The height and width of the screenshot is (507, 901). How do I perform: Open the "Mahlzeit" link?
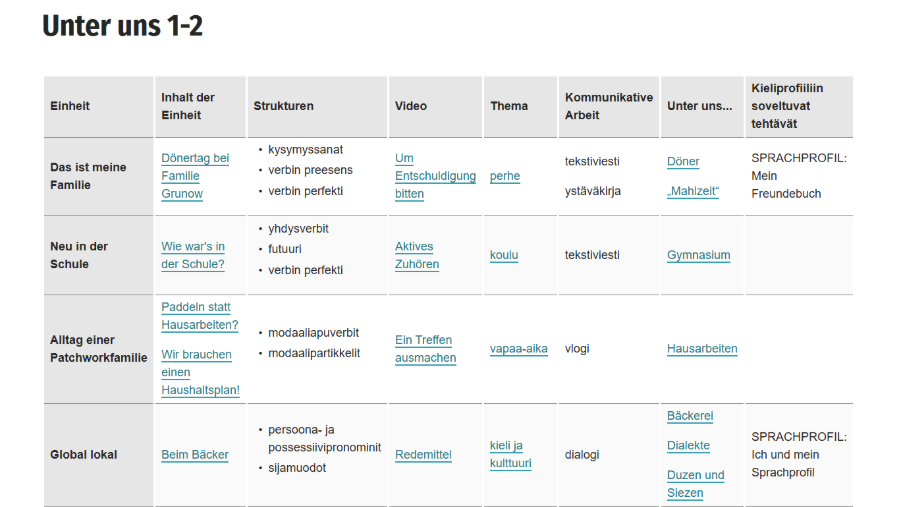pos(693,191)
